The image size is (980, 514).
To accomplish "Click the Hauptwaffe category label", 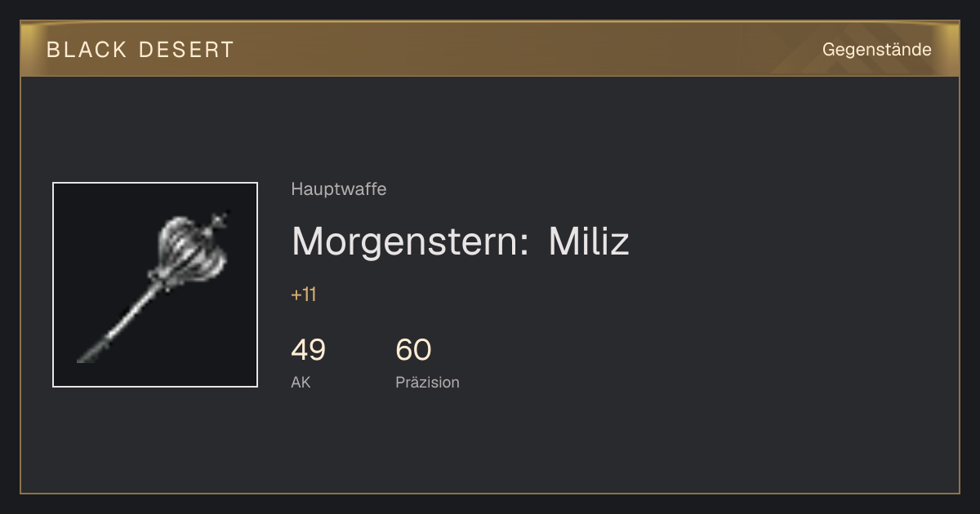I will (339, 189).
